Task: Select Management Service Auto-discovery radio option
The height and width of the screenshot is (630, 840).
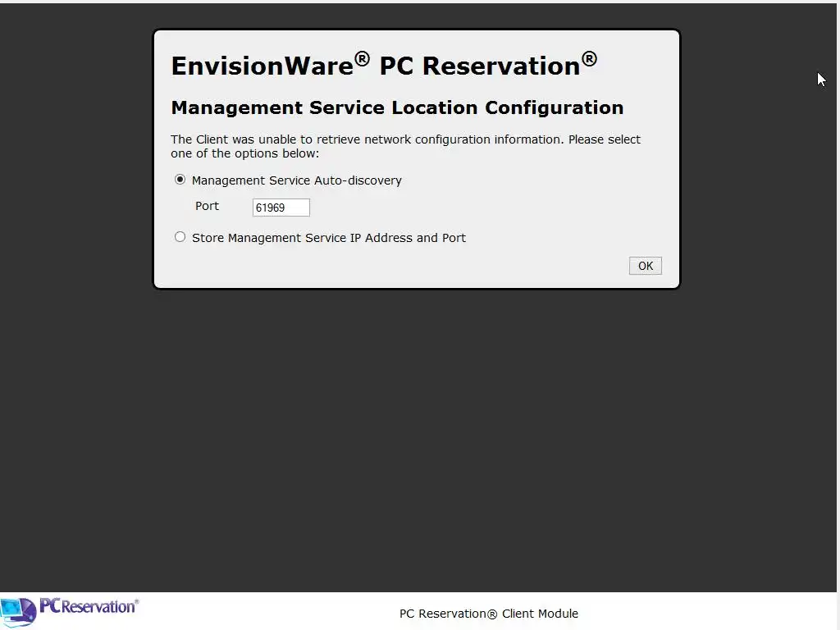Action: pos(180,180)
